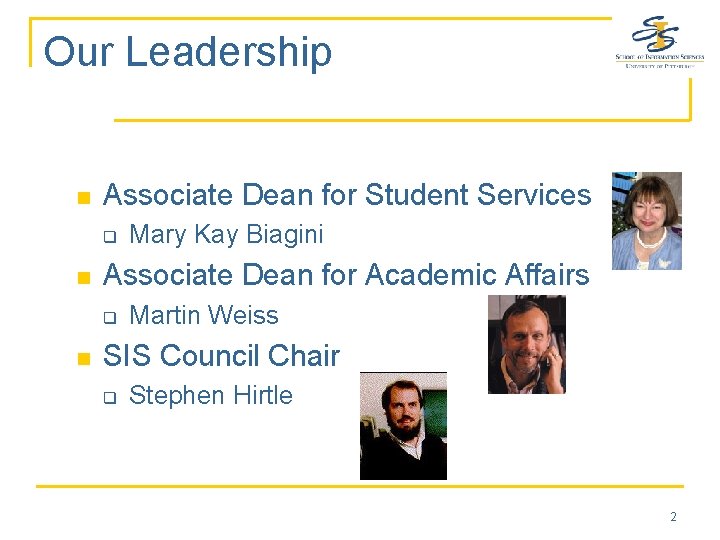Select the "Associate Dean for Student Services" heading

pyautogui.click(x=347, y=194)
